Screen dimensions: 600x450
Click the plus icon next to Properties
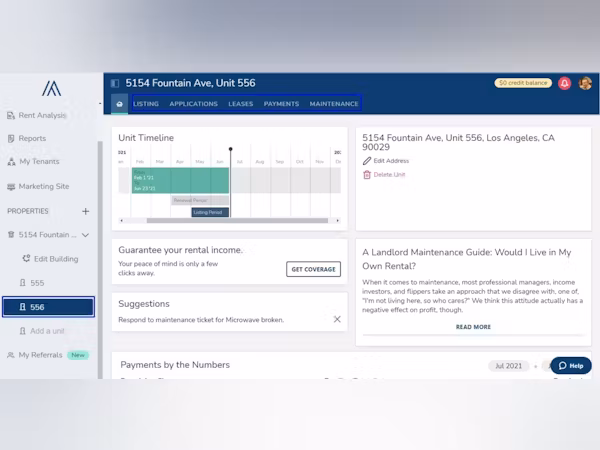coord(85,211)
